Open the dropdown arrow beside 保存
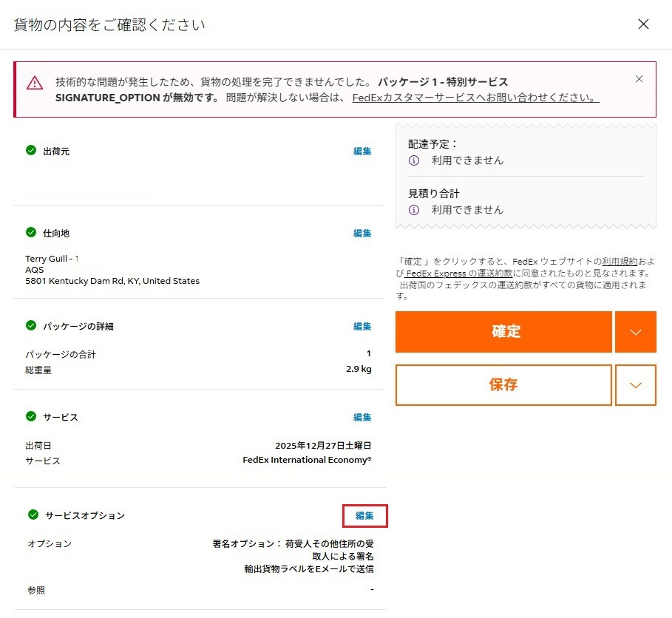672x618 pixels. coord(635,385)
